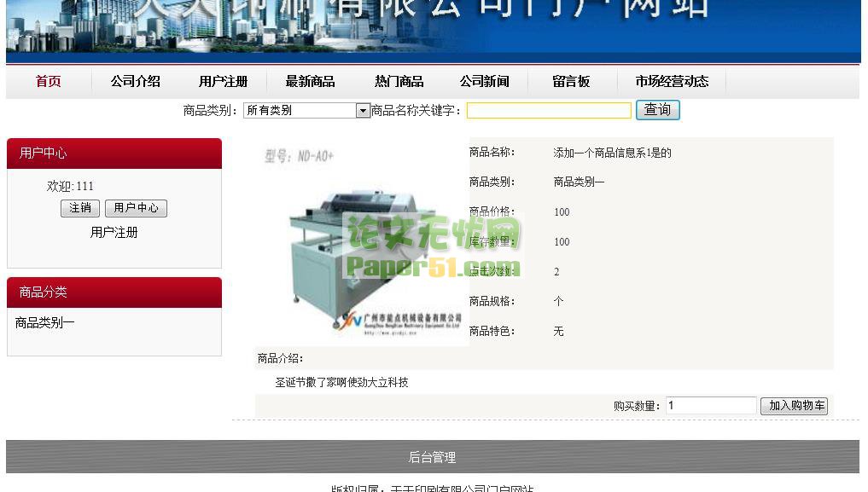Click the 圣诞节撒了家啊使劲大立科技 description text
868x492 pixels.
coord(341,383)
